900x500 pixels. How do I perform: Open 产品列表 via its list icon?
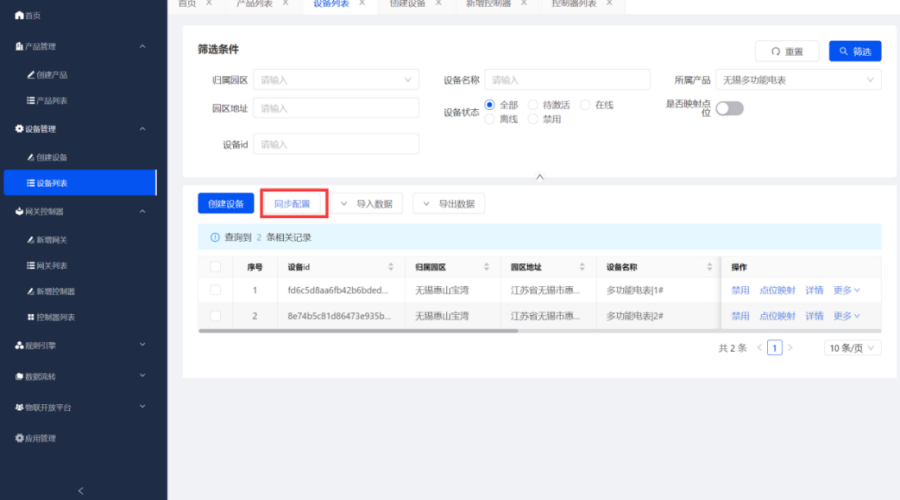[x=31, y=100]
